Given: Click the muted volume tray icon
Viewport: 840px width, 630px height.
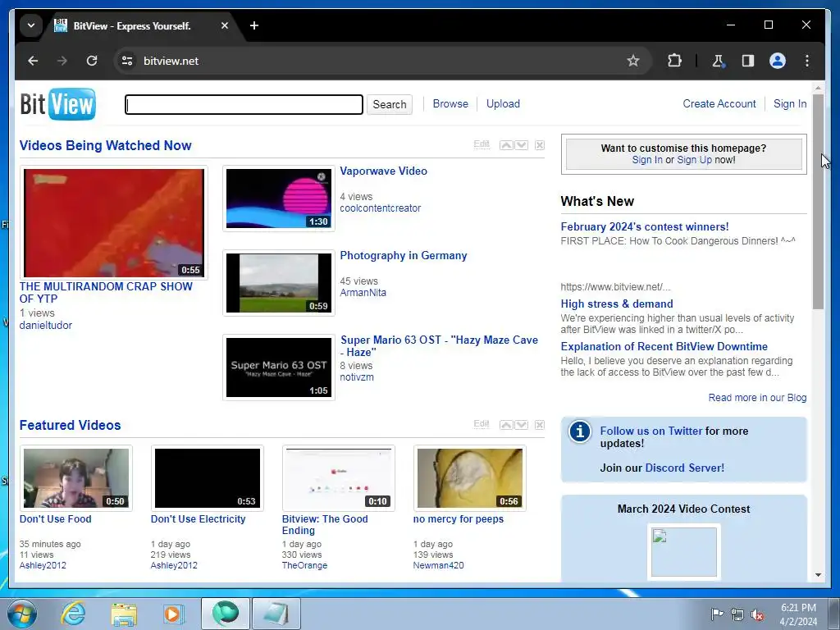Looking at the screenshot, I should pyautogui.click(x=757, y=614).
